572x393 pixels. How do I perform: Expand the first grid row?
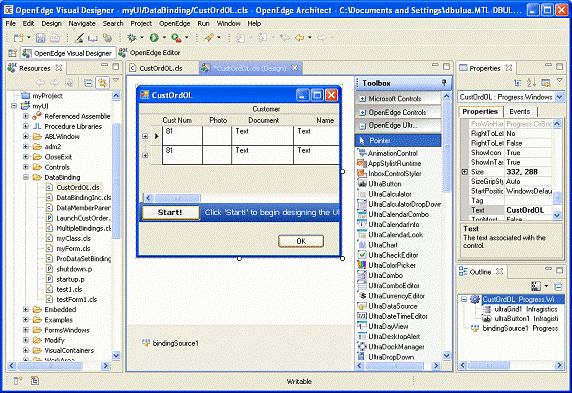(x=145, y=136)
